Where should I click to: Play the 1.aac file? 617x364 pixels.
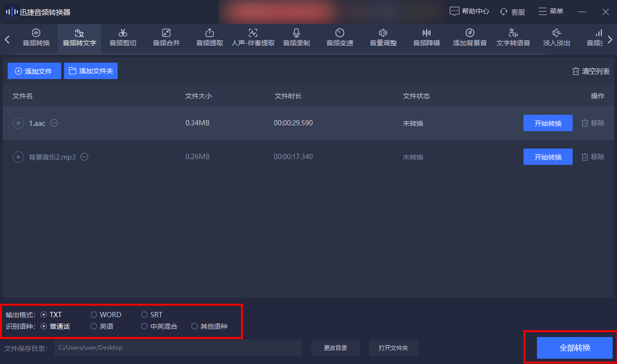click(18, 123)
